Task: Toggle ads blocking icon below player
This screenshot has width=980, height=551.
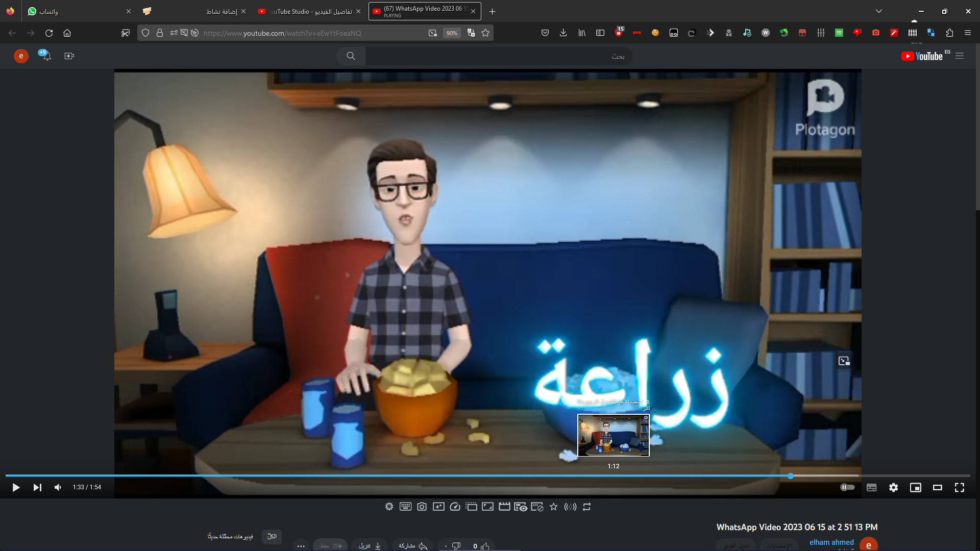Action: pyautogui.click(x=537, y=507)
